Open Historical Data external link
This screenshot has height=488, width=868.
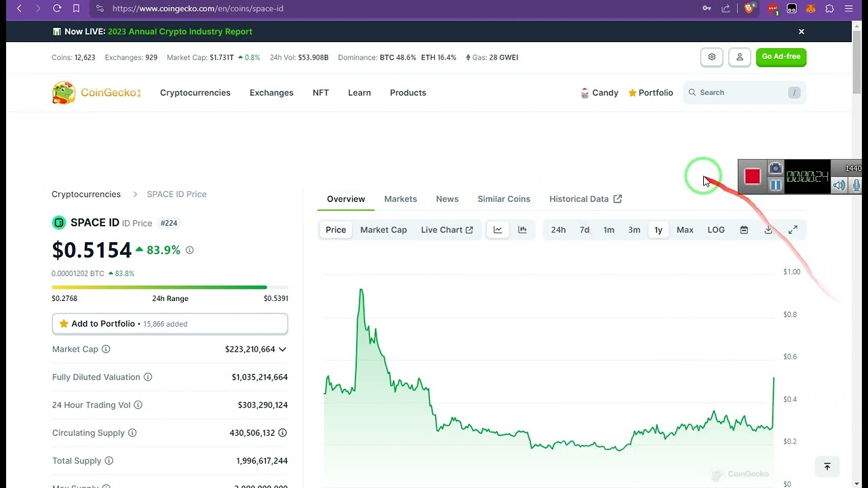pyautogui.click(x=585, y=199)
